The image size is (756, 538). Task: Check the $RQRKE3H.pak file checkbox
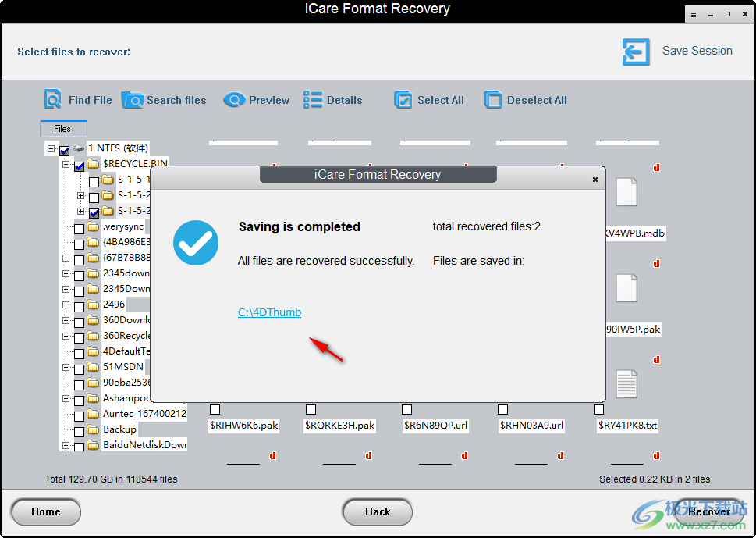pos(311,410)
